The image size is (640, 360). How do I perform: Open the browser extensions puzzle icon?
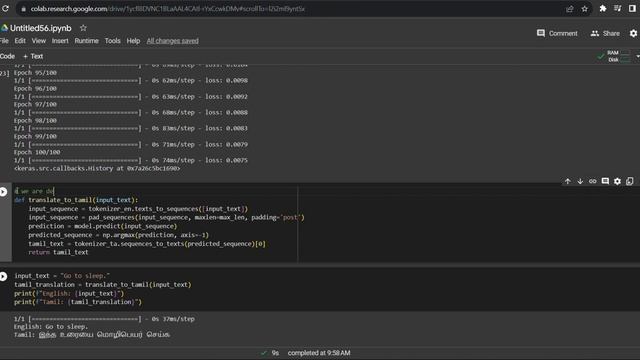(x=602, y=9)
